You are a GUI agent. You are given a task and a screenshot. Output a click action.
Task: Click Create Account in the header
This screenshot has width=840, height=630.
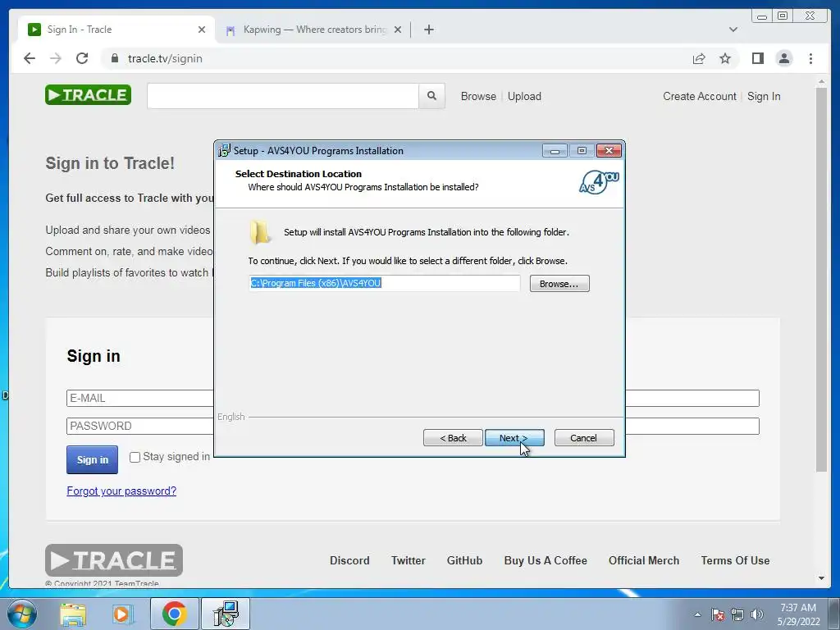700,97
